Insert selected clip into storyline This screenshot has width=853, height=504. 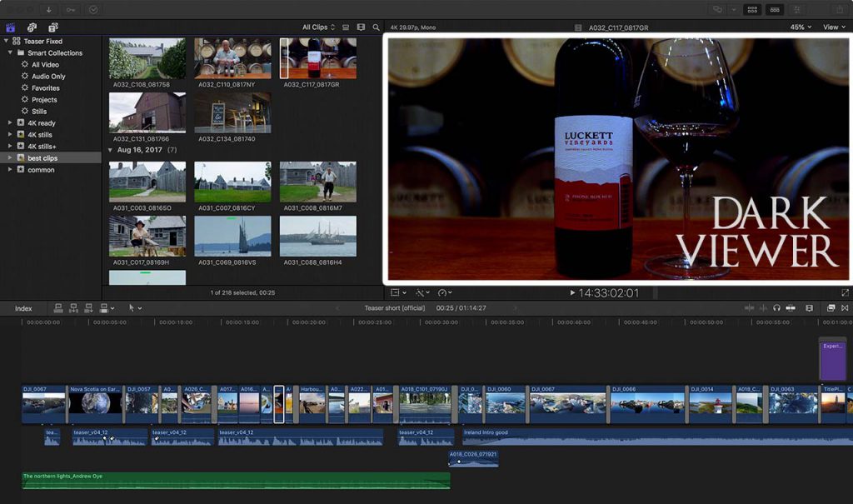73,308
